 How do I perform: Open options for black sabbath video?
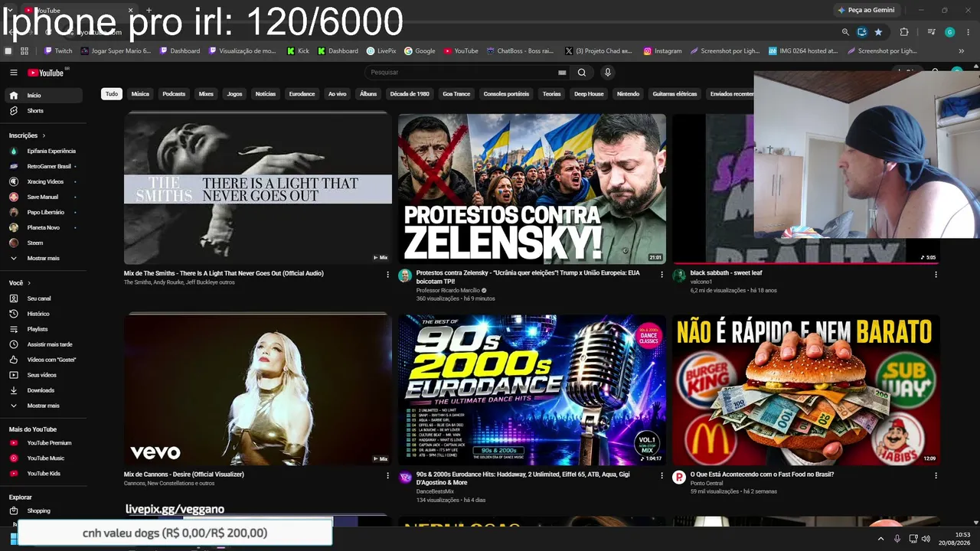pyautogui.click(x=936, y=275)
